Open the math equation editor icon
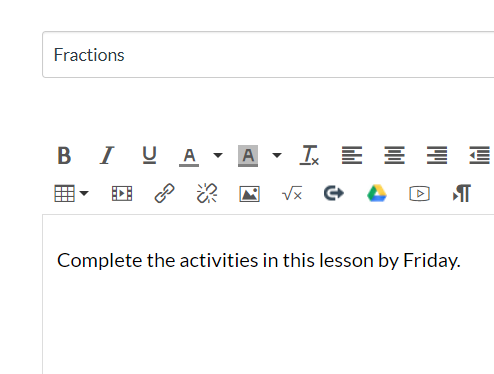The width and height of the screenshot is (494, 374). [x=292, y=193]
